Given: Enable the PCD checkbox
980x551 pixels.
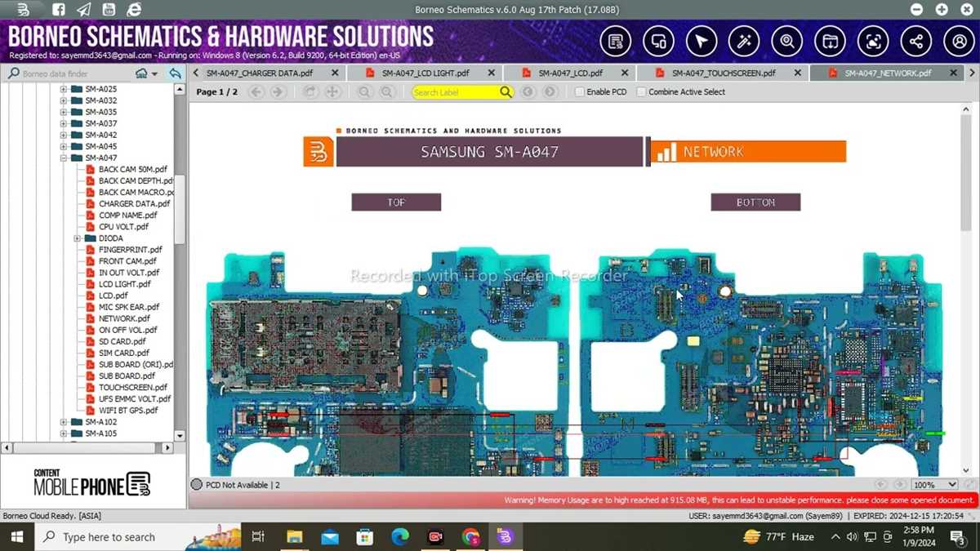Looking at the screenshot, I should 579,92.
